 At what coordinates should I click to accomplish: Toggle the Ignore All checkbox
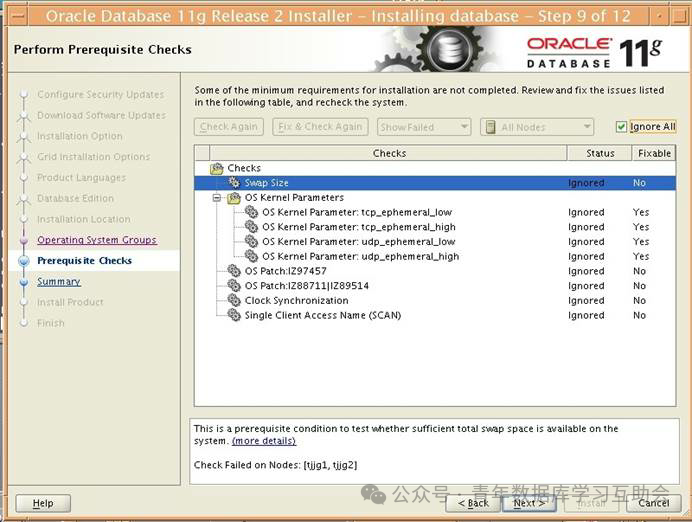pos(621,127)
